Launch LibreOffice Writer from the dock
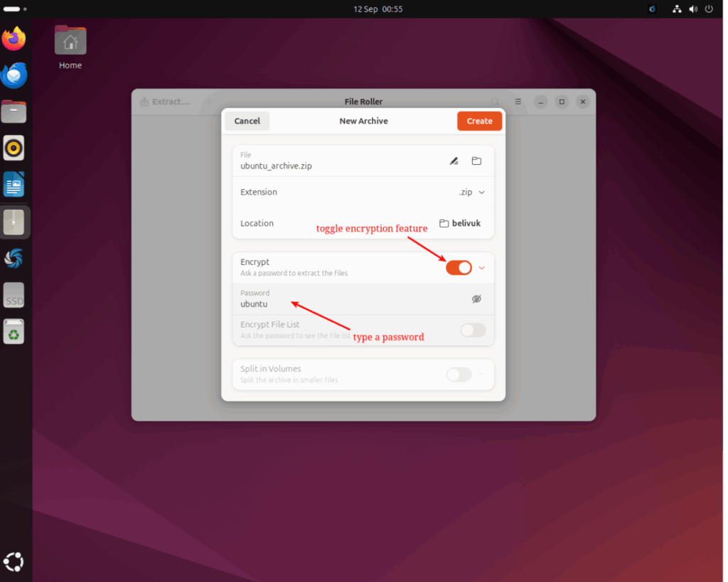Image resolution: width=728 pixels, height=582 pixels. click(14, 185)
